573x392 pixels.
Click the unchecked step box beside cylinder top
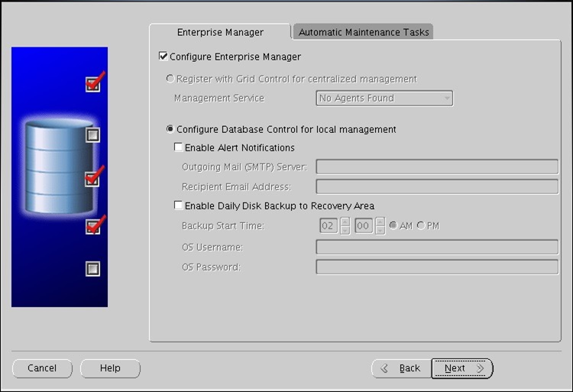pos(92,134)
